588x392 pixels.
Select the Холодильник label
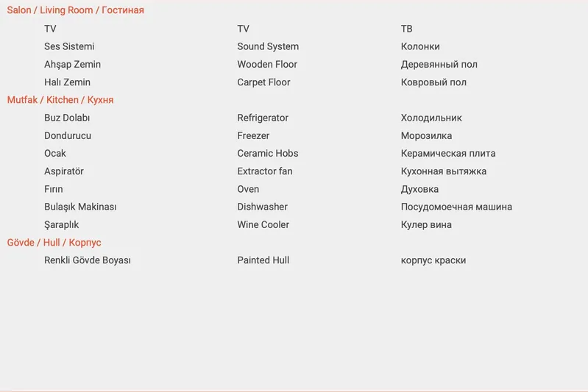pos(431,118)
